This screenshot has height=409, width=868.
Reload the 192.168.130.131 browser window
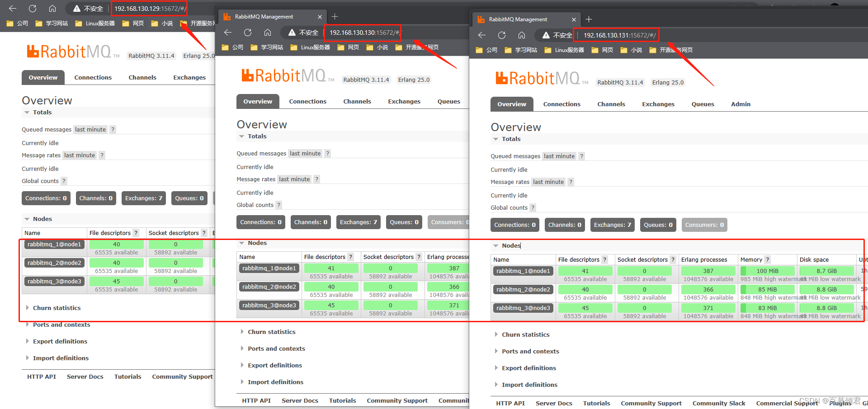click(502, 35)
